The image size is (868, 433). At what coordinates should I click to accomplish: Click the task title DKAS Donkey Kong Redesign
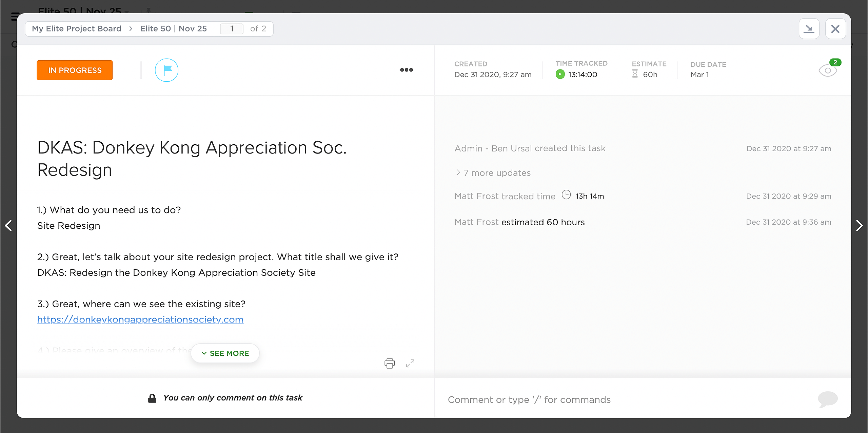(192, 159)
